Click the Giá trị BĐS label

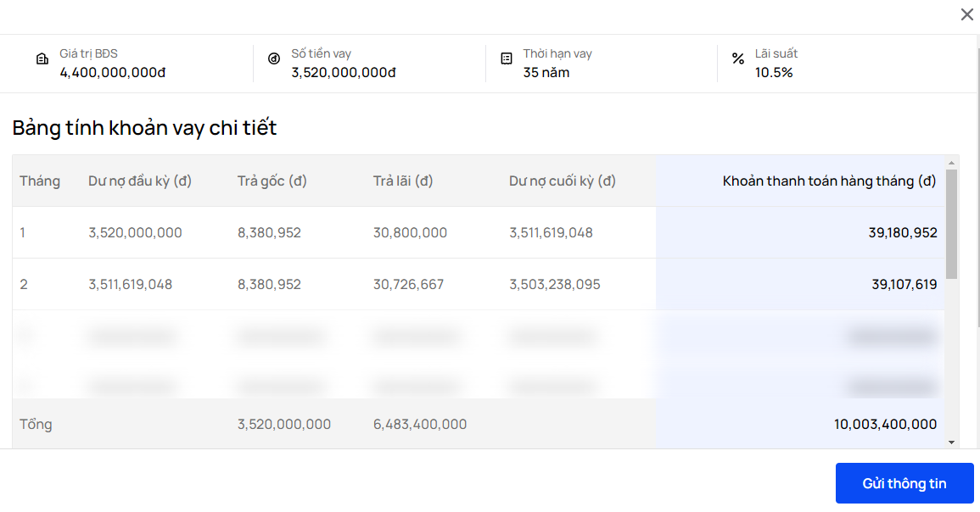(88, 53)
